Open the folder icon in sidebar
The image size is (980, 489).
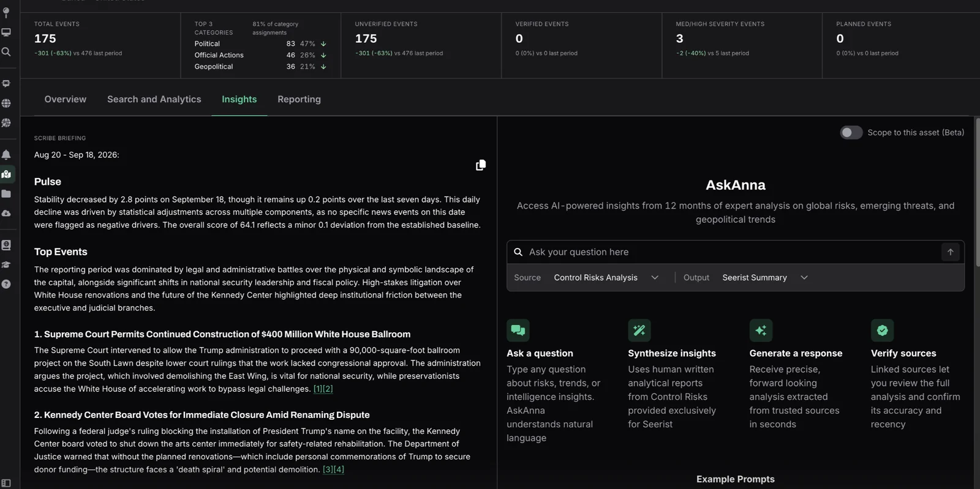[x=6, y=193]
